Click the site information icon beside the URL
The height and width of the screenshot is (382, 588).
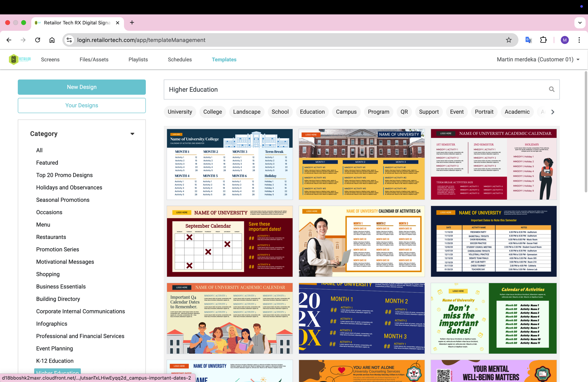coord(69,40)
